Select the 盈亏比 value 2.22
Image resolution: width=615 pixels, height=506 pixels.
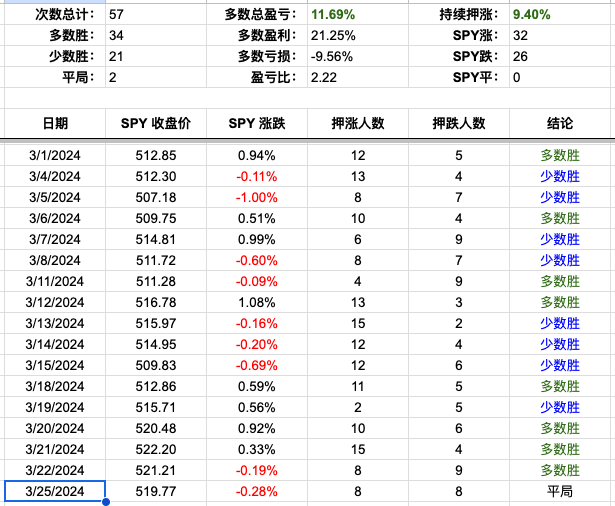point(358,77)
